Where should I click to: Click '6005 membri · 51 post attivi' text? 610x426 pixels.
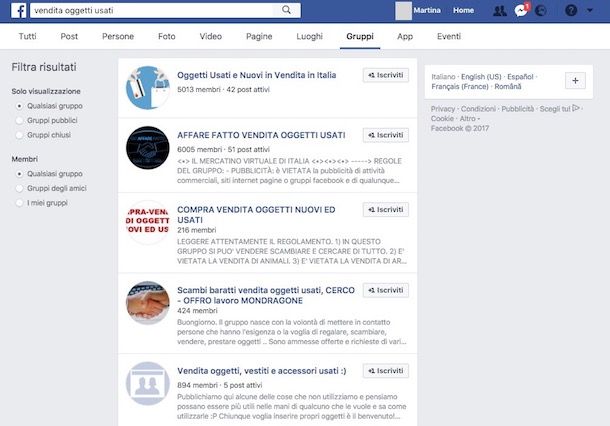click(x=223, y=149)
